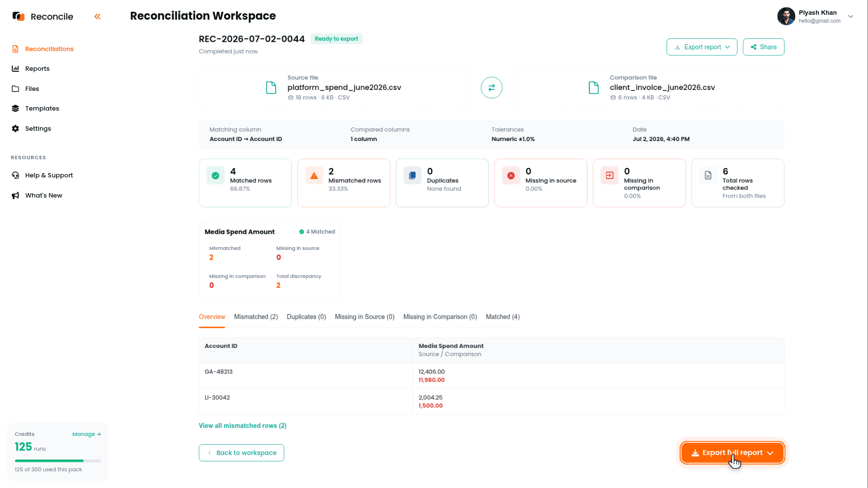The height and width of the screenshot is (488, 868).
Task: Click the credits usage progress bar
Action: (58, 460)
